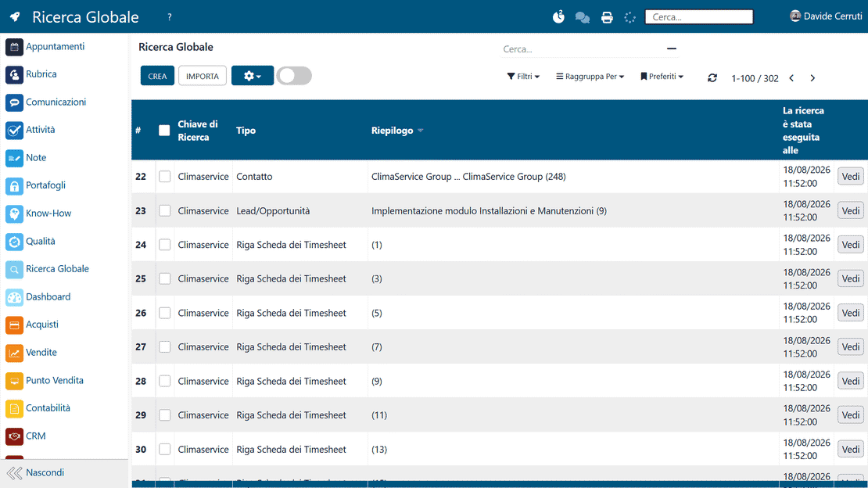Select all rows with header checkbox
Image resolution: width=868 pixels, height=488 pixels.
click(164, 131)
